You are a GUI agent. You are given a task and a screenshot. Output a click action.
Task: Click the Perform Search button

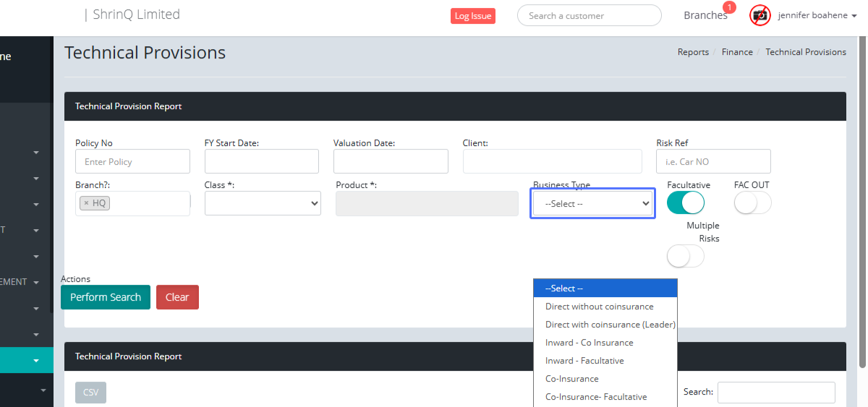(x=106, y=297)
